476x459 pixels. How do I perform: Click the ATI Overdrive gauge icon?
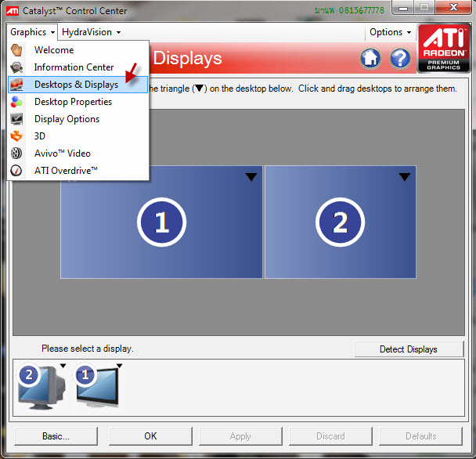16,171
